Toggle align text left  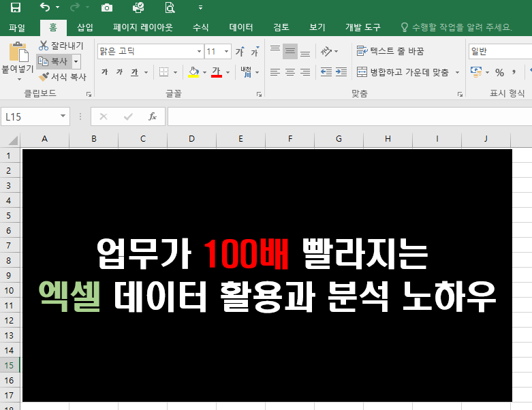[275, 72]
